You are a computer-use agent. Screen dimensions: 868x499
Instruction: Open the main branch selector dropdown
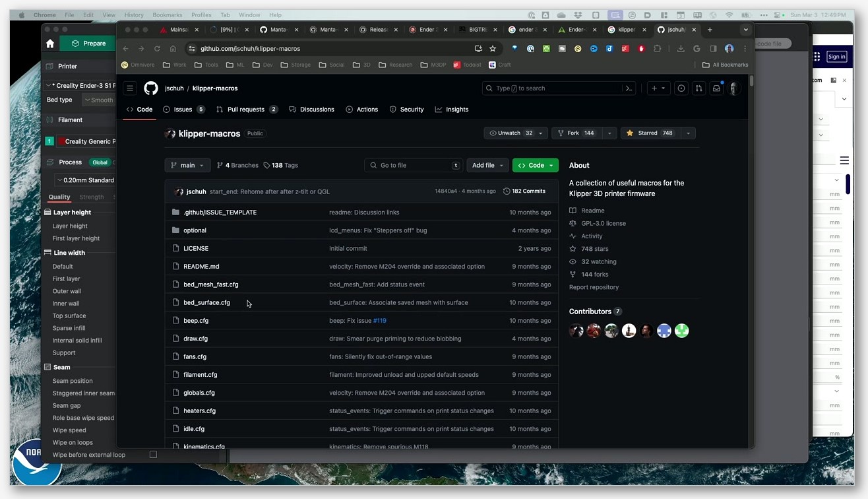187,165
